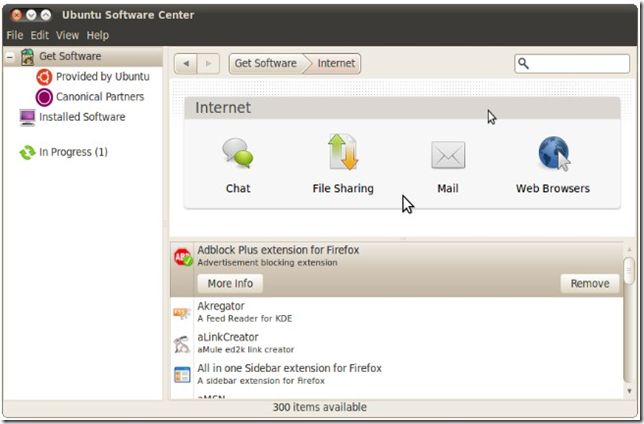Screen dimensions: 644x424
Task: Click the All in one Sidebar icon
Action: (182, 375)
